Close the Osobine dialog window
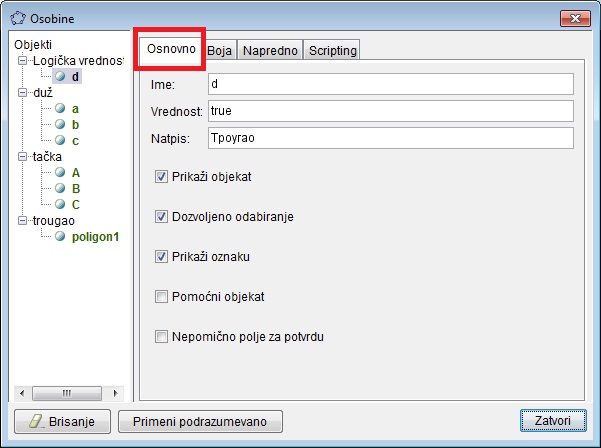This screenshot has width=601, height=448. (575, 18)
